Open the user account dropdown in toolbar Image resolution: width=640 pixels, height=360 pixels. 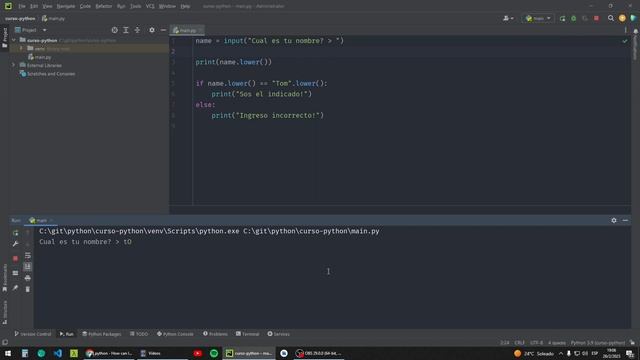coord(508,18)
